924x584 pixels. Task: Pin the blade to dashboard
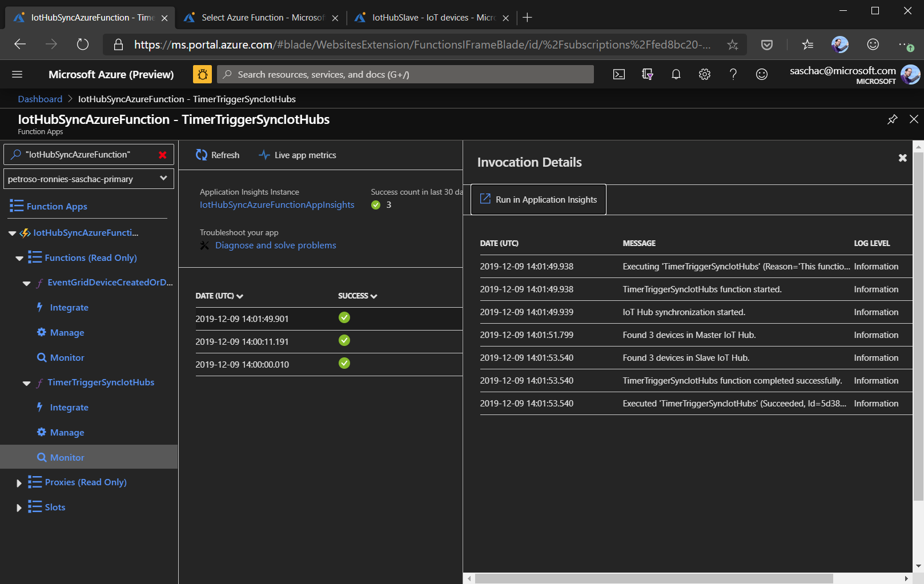click(x=892, y=119)
